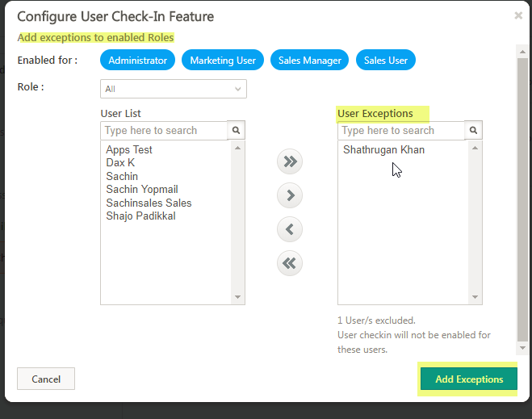Screen dimensions: 532x419
Task: Select the Marketing User role pill
Action: click(x=223, y=61)
